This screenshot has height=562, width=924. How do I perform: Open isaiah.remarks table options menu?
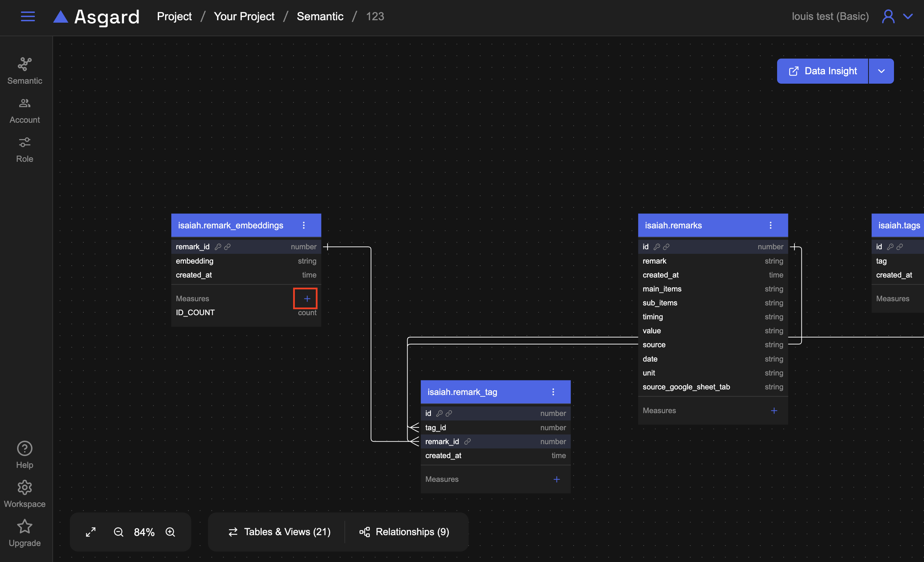[x=770, y=225]
